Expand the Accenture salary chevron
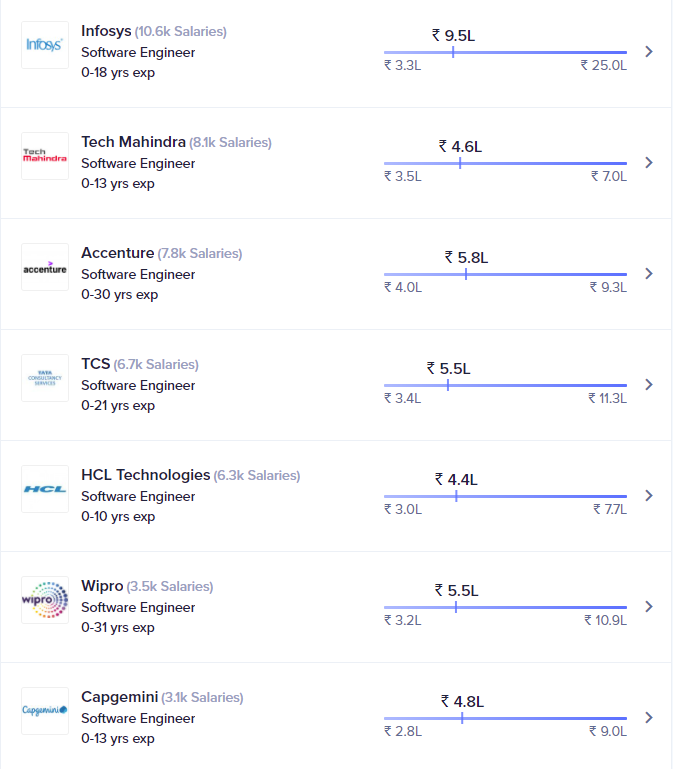 pos(649,273)
